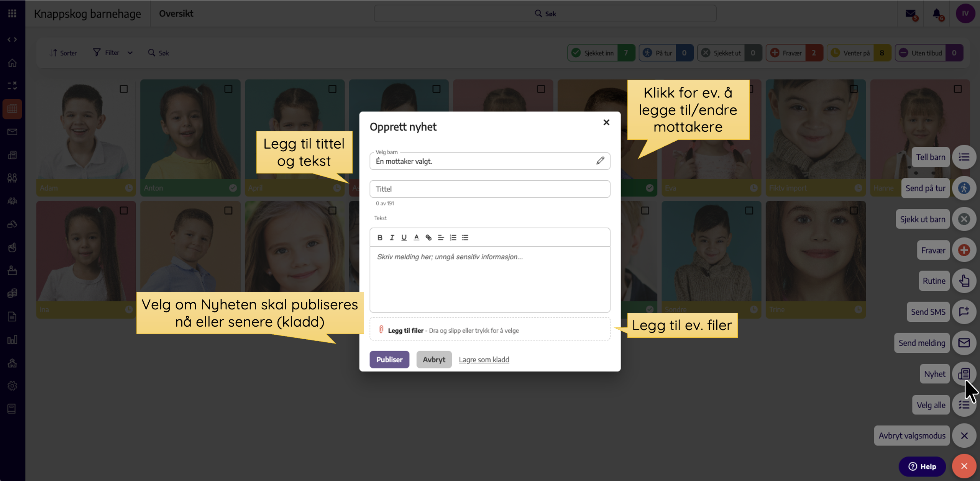Select Hanne's card checkbox
The height and width of the screenshot is (481, 980).
(958, 89)
